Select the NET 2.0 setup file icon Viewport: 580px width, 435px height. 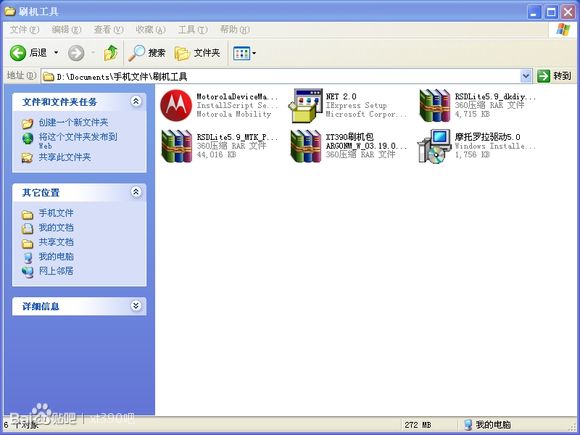pyautogui.click(x=306, y=105)
